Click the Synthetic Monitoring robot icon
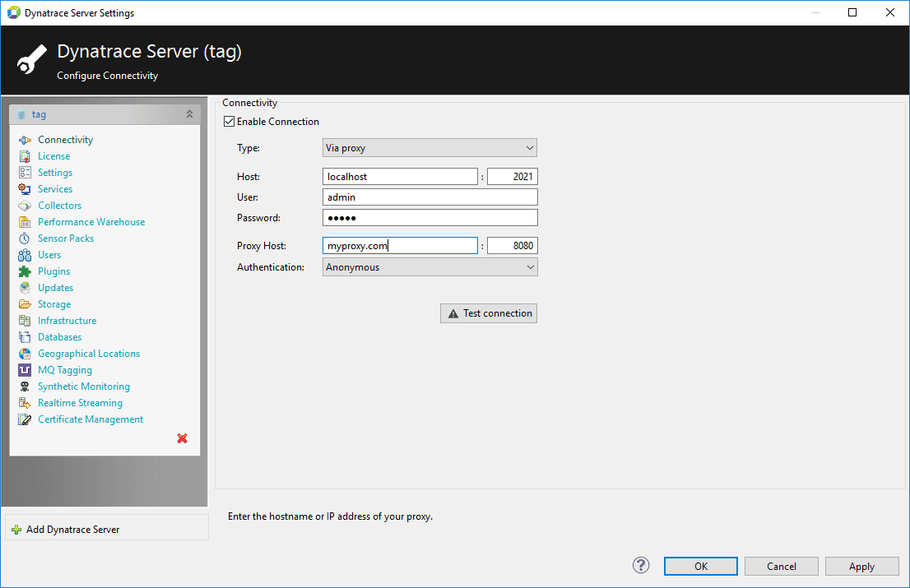Image resolution: width=910 pixels, height=588 pixels. (25, 387)
